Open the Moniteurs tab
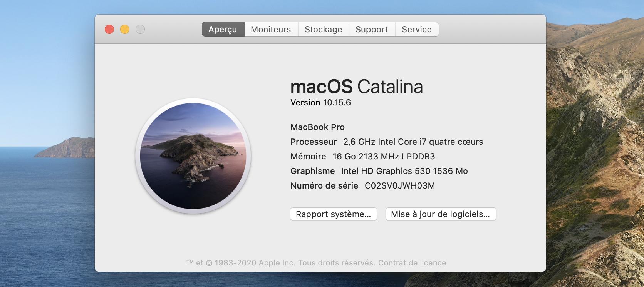The image size is (644, 287). coord(271,29)
